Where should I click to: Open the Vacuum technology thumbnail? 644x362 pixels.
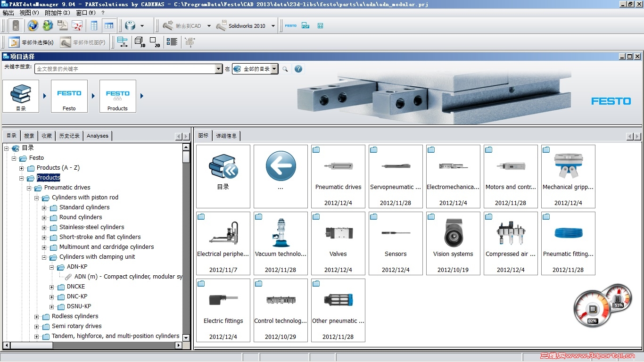[x=281, y=243]
